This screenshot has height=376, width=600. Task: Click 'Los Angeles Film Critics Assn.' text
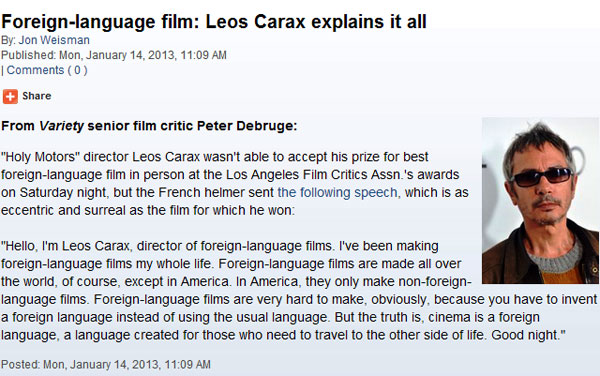point(316,175)
